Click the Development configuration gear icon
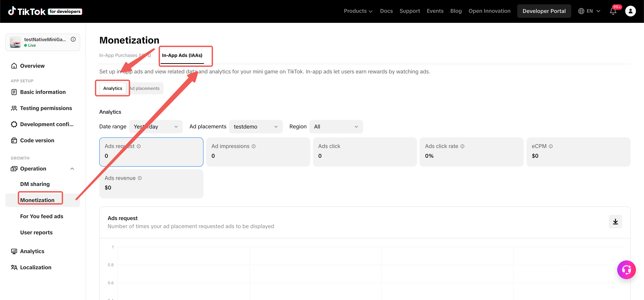The image size is (644, 300). [14, 124]
